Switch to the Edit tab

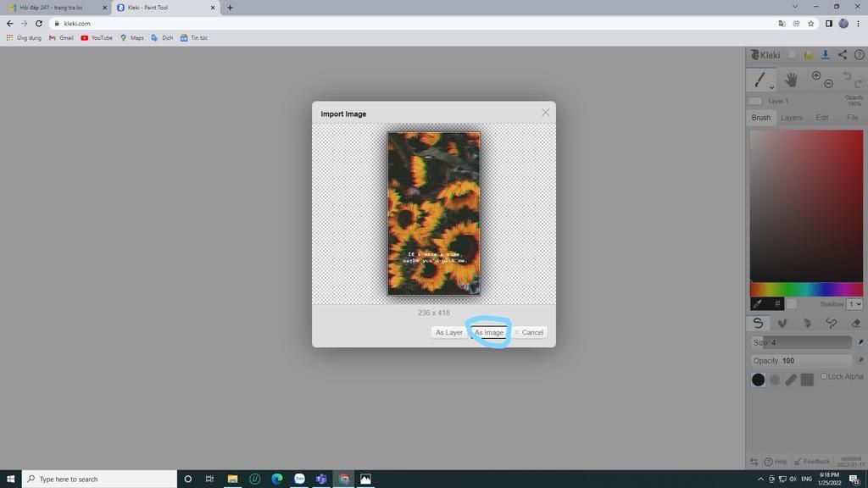pyautogui.click(x=822, y=117)
